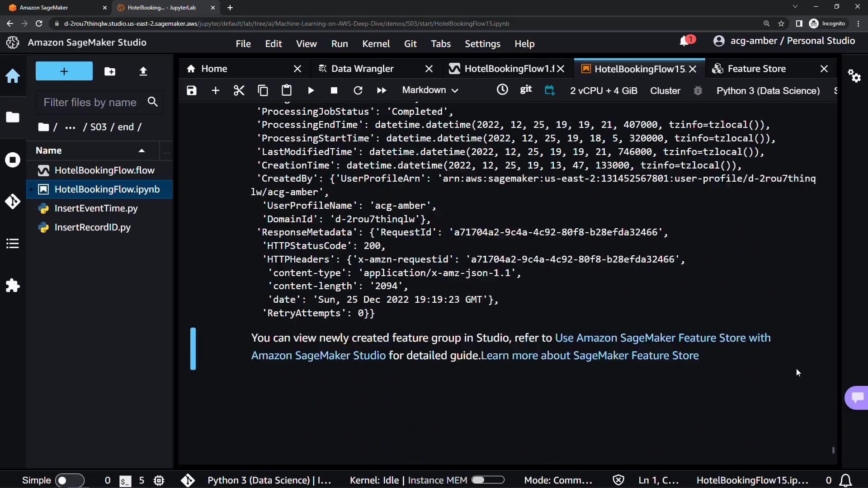Expand the collapsed path ellipsis in breadcrumb
The height and width of the screenshot is (488, 868).
[x=70, y=127]
